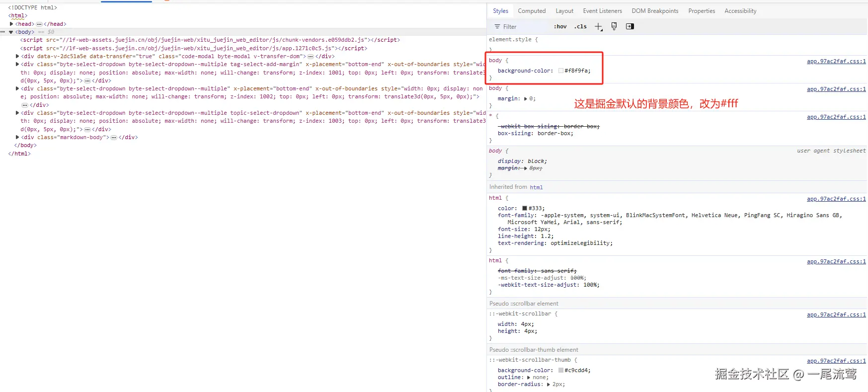This screenshot has width=868, height=392.
Task: Expand collapsed head content ellipsis
Action: tap(39, 24)
